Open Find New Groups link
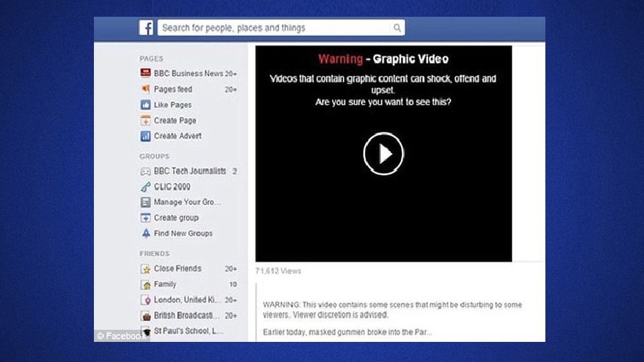Image resolution: width=644 pixels, height=362 pixels. pyautogui.click(x=183, y=233)
